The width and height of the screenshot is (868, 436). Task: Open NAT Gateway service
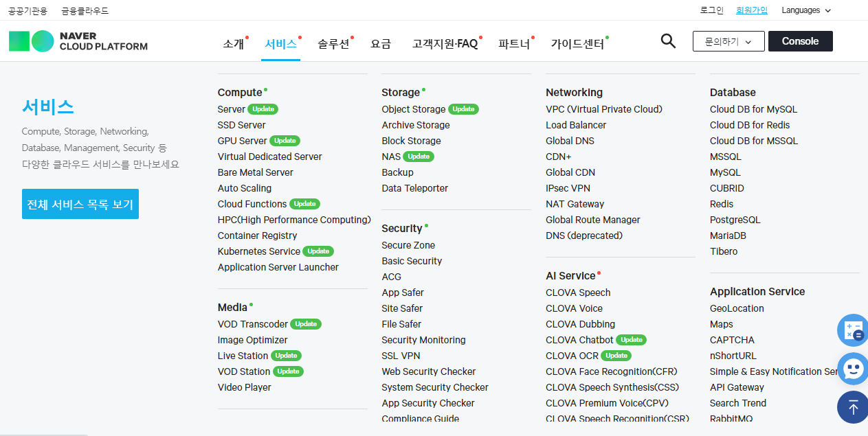pos(575,204)
